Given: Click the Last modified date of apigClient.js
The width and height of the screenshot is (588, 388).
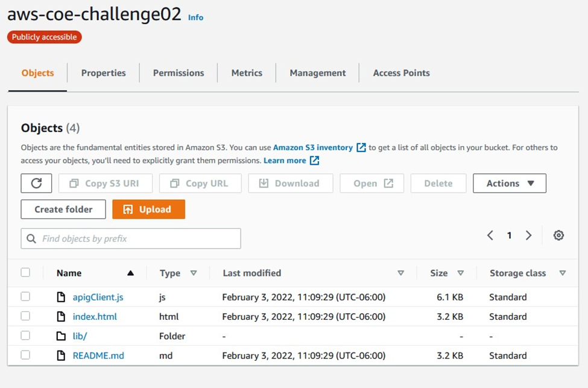Looking at the screenshot, I should pos(304,297).
